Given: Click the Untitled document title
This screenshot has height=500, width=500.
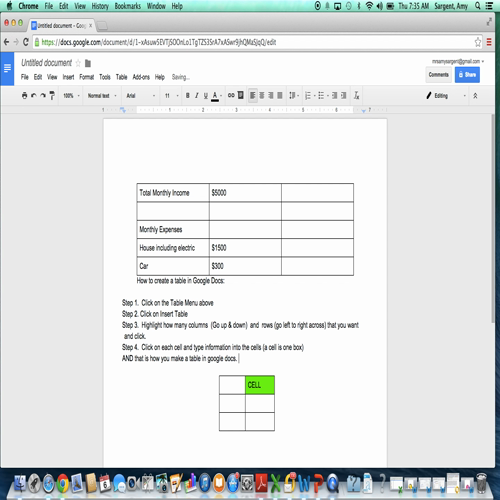Looking at the screenshot, I should 46,63.
